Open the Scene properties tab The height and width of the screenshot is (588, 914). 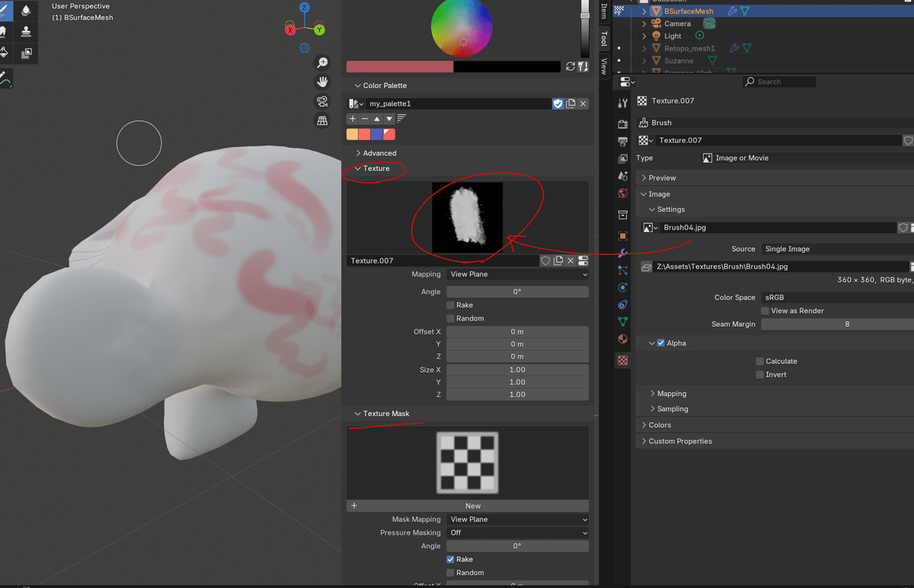[x=623, y=176]
